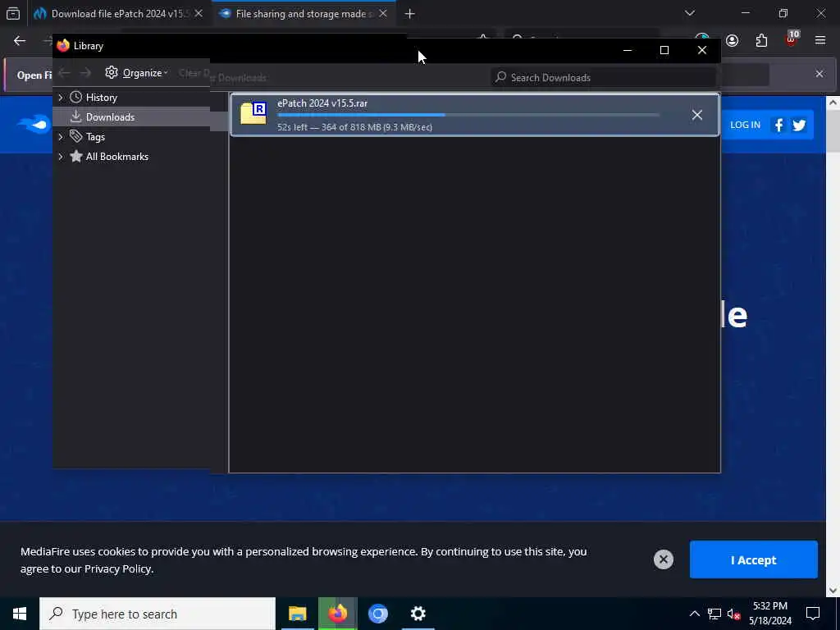The image size is (840, 630).
Task: Open Firefox application hamburger menu
Action: pos(820,41)
